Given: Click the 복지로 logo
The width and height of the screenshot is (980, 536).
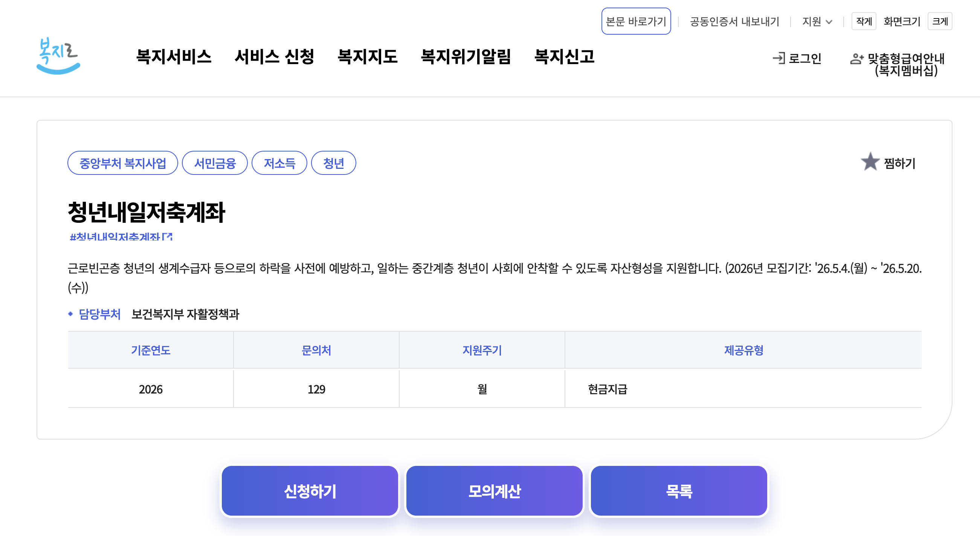Looking at the screenshot, I should pyautogui.click(x=58, y=55).
